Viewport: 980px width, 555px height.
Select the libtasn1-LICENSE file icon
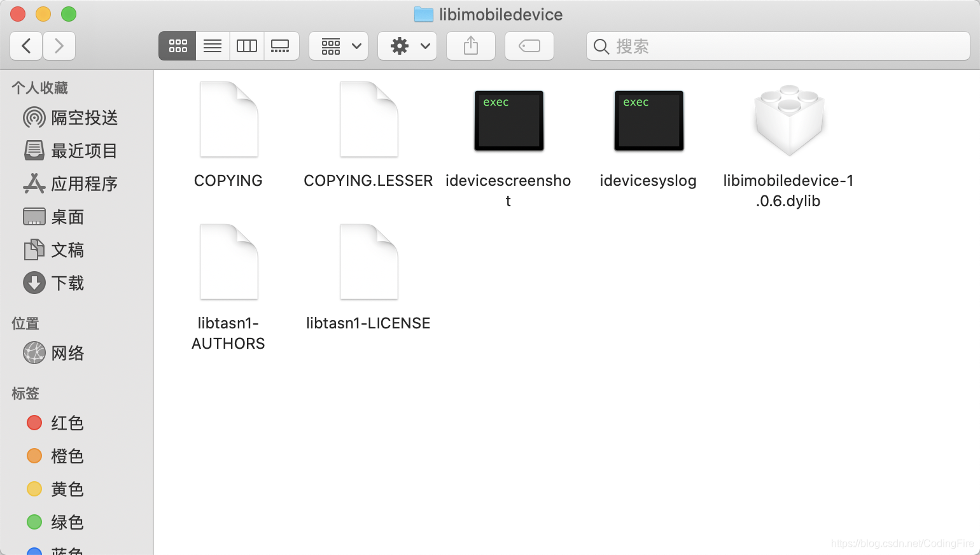pyautogui.click(x=369, y=262)
